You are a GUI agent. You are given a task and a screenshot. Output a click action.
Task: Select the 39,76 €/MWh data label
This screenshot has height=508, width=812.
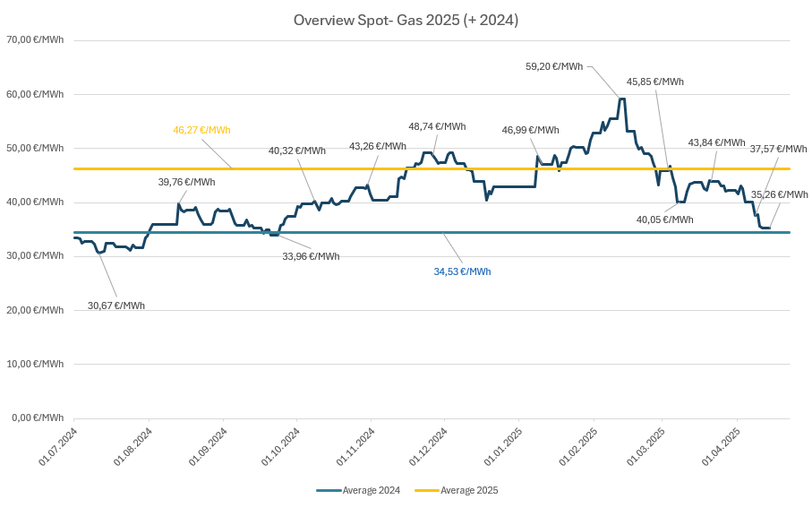(186, 182)
